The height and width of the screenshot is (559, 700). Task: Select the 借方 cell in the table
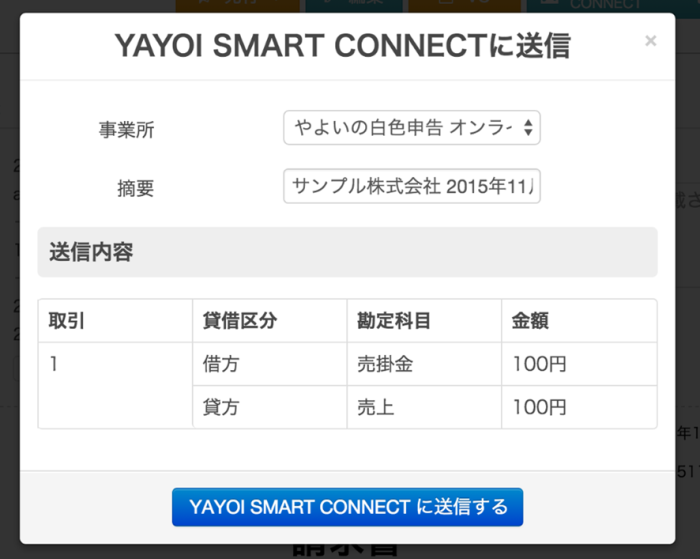point(221,364)
